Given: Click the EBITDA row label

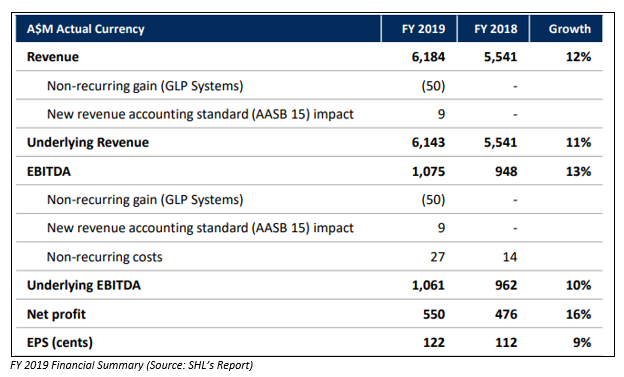Looking at the screenshot, I should click(49, 171).
